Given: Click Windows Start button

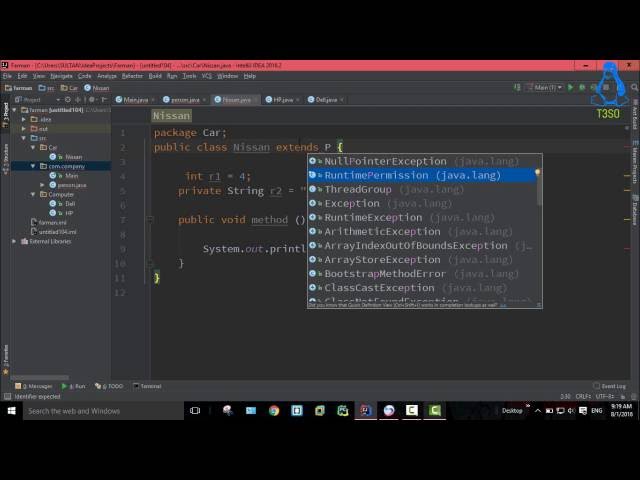Looking at the screenshot, I should tap(11, 411).
